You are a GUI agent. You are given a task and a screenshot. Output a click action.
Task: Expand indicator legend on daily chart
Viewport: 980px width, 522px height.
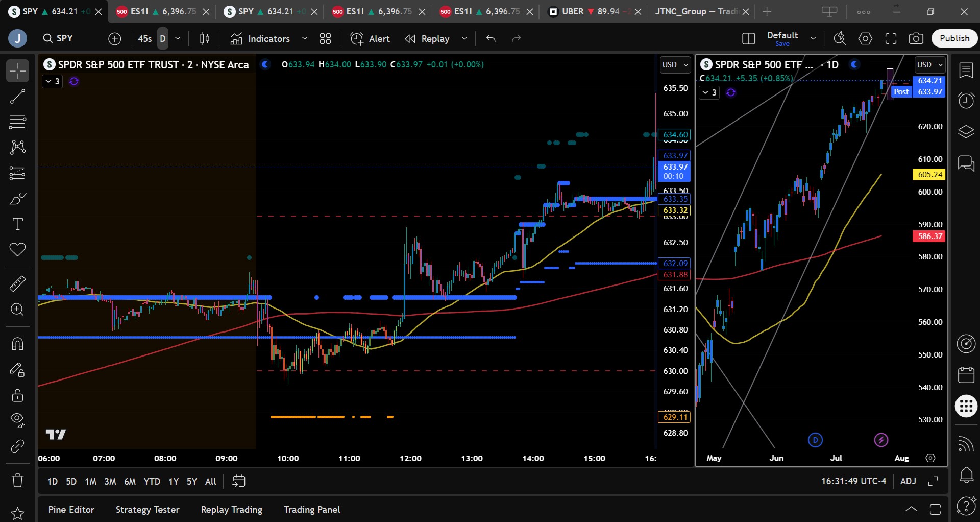click(709, 92)
